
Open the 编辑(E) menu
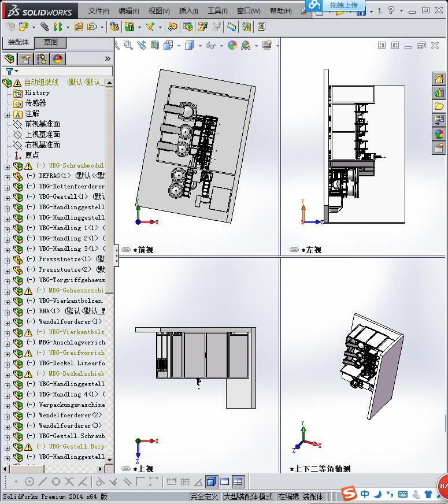[128, 11]
